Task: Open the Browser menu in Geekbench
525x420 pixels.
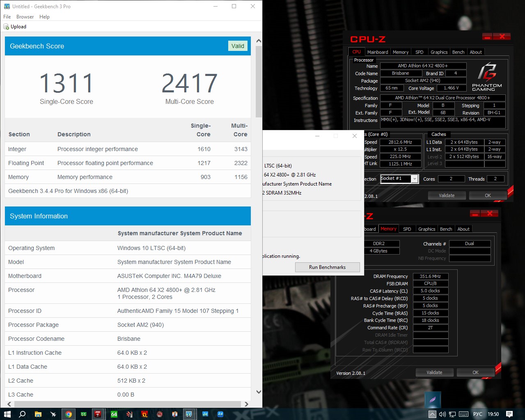Action: (x=25, y=17)
